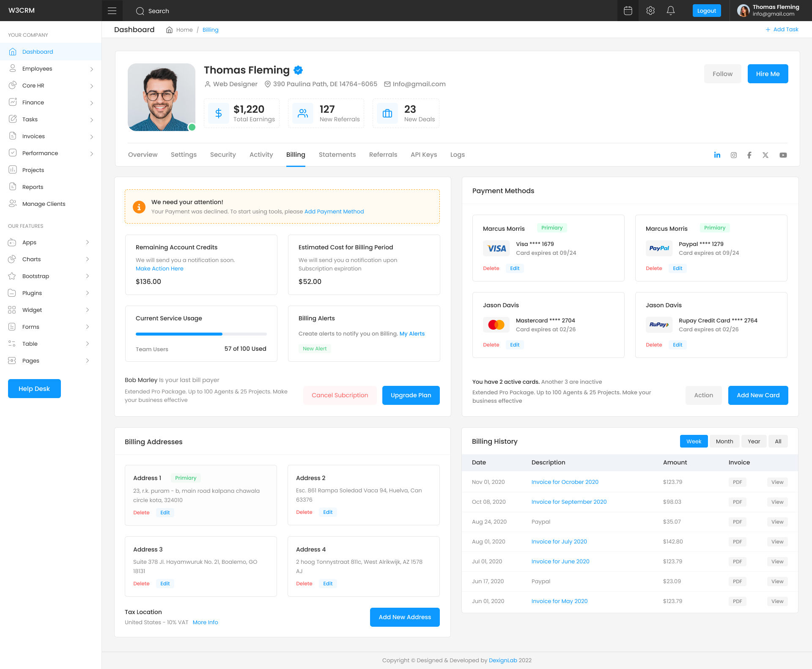The width and height of the screenshot is (812, 669).
Task: Select the Manage Clients sidebar icon
Action: point(13,204)
